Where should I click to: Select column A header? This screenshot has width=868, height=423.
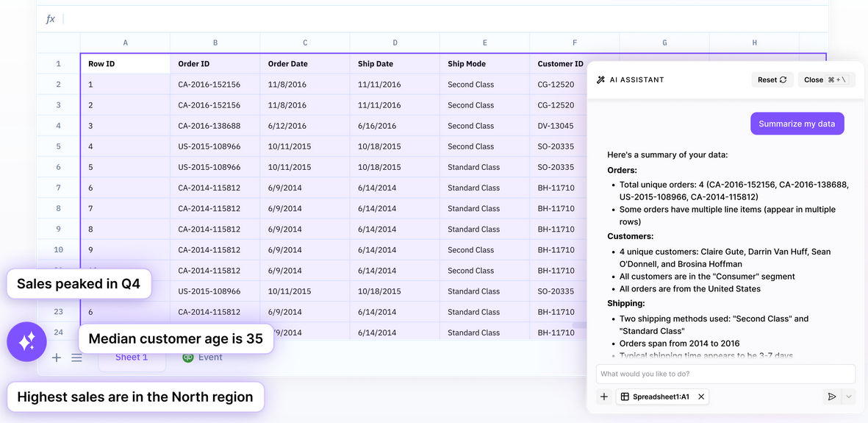(125, 43)
